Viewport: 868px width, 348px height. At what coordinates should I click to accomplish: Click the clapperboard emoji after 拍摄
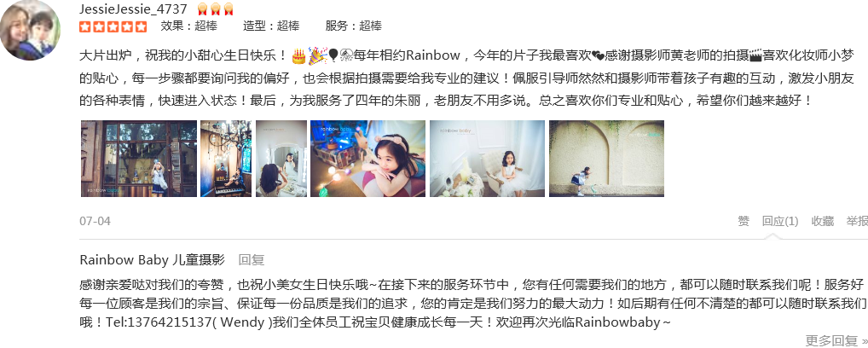[755, 55]
